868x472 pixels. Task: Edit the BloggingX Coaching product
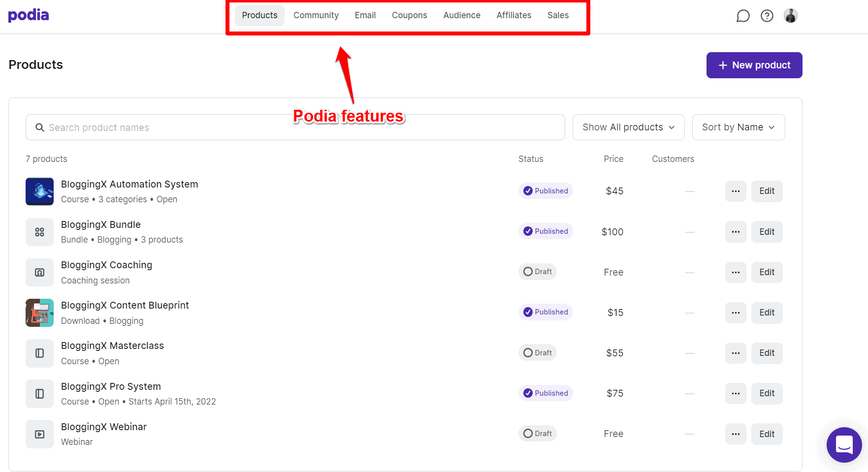pyautogui.click(x=767, y=272)
